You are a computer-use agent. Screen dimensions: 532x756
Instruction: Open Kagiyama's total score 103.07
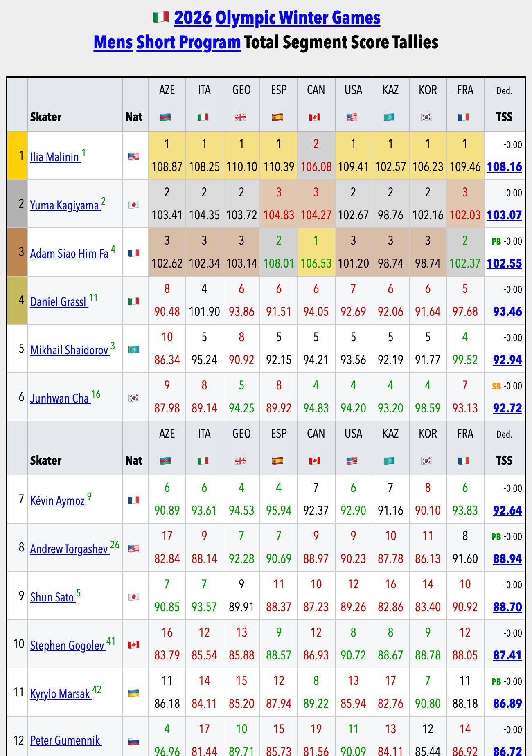504,215
